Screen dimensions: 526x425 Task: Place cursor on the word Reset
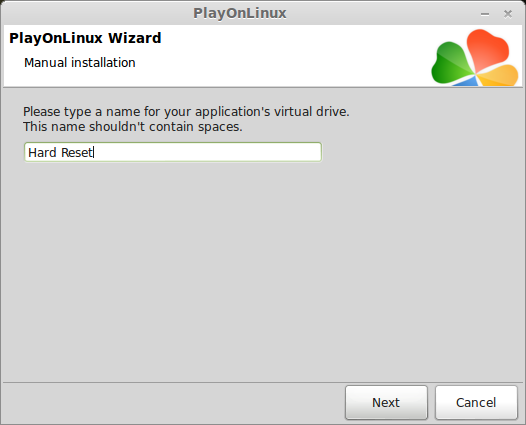(x=76, y=153)
